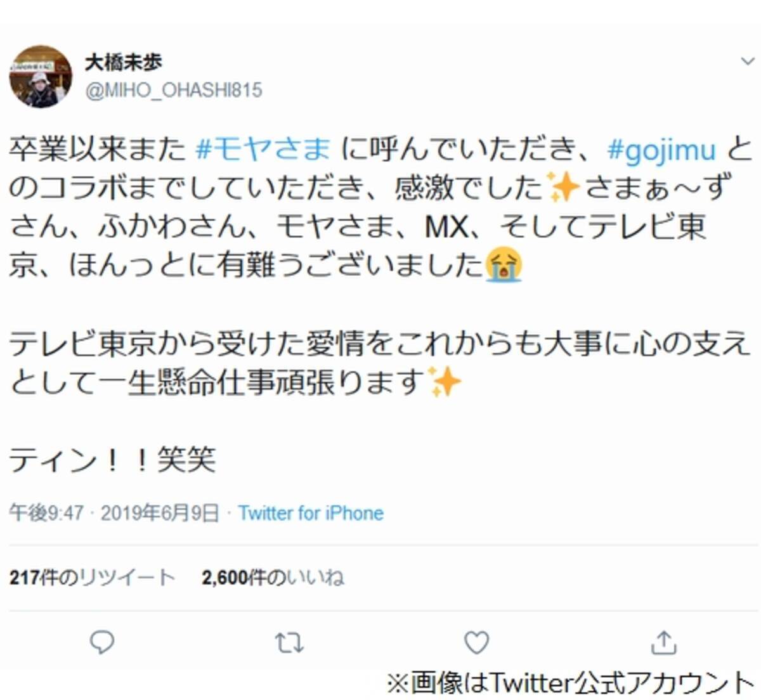The width and height of the screenshot is (761, 700).
Task: Click the crying face emoji
Action: 504,265
